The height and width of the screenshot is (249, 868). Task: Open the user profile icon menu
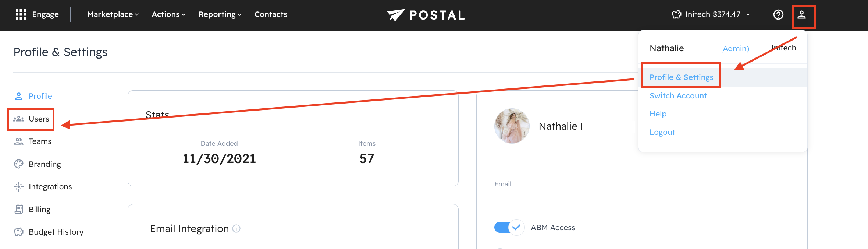click(x=802, y=15)
